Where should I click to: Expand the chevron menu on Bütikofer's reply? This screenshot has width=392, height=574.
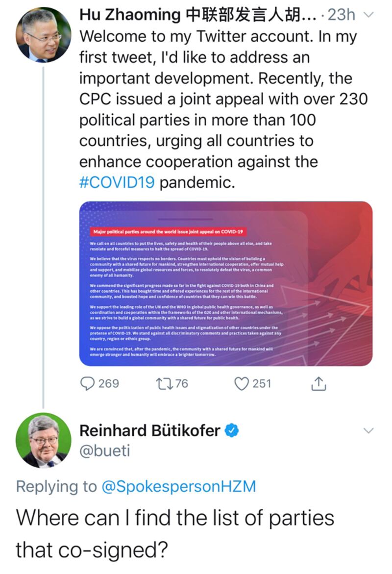coord(368,430)
